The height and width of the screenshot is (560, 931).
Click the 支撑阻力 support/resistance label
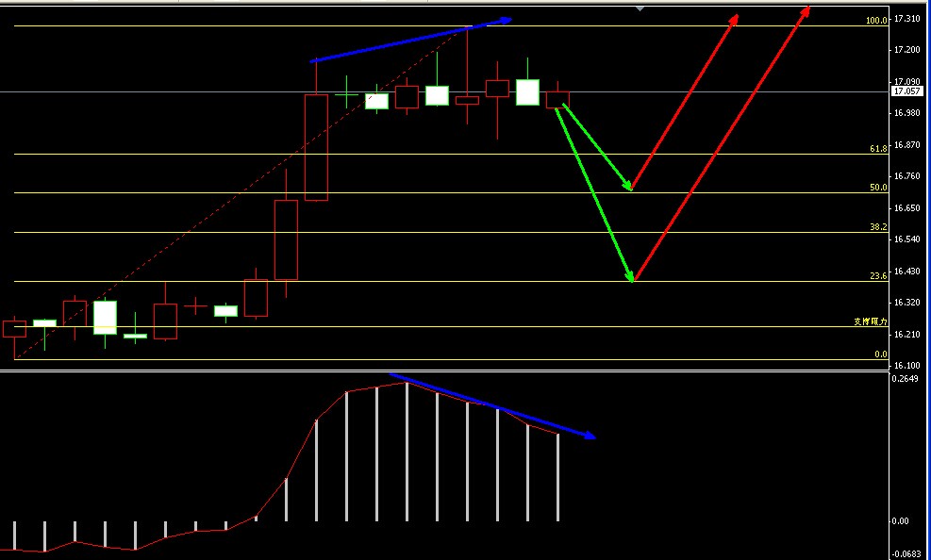[x=871, y=321]
